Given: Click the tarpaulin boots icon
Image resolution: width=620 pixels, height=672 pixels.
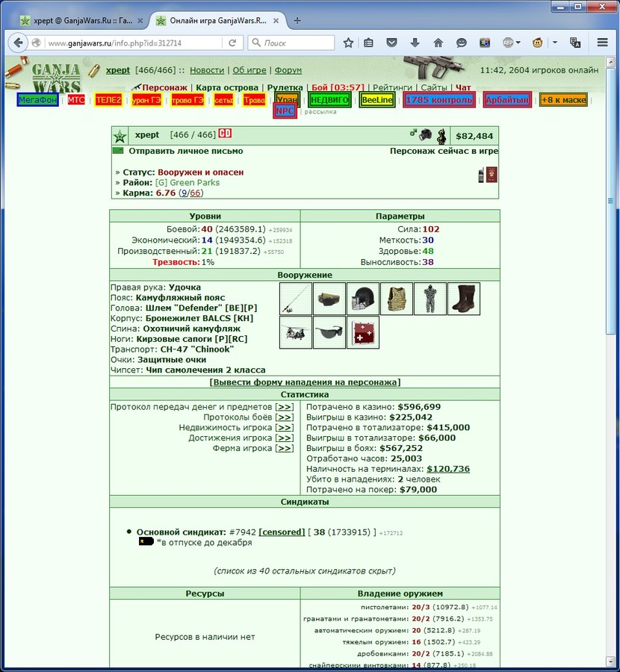Looking at the screenshot, I should [463, 299].
